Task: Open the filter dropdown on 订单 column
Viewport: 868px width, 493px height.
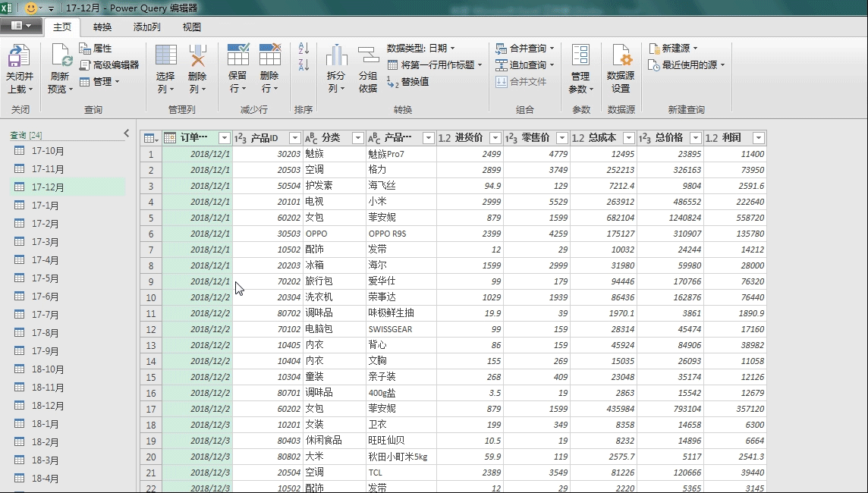Action: click(x=224, y=138)
